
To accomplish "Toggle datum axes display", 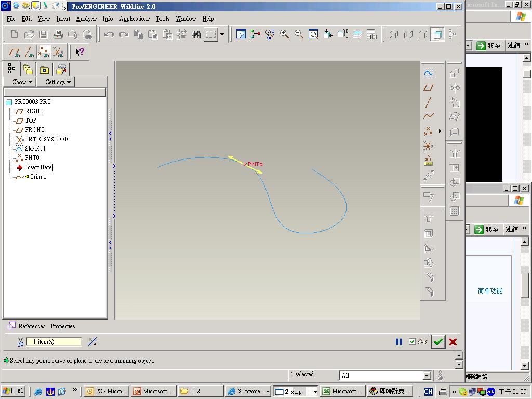I will tap(29, 52).
